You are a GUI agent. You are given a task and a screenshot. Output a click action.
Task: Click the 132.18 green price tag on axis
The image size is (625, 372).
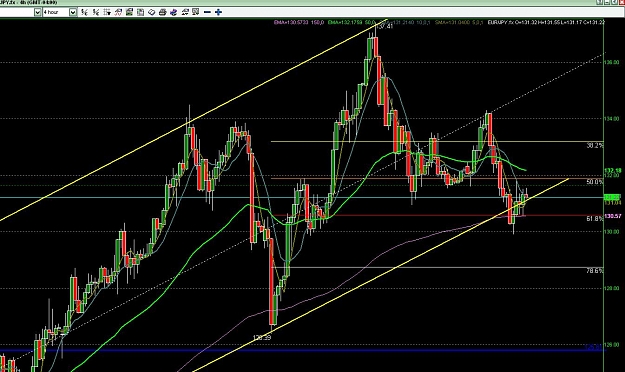pos(613,171)
